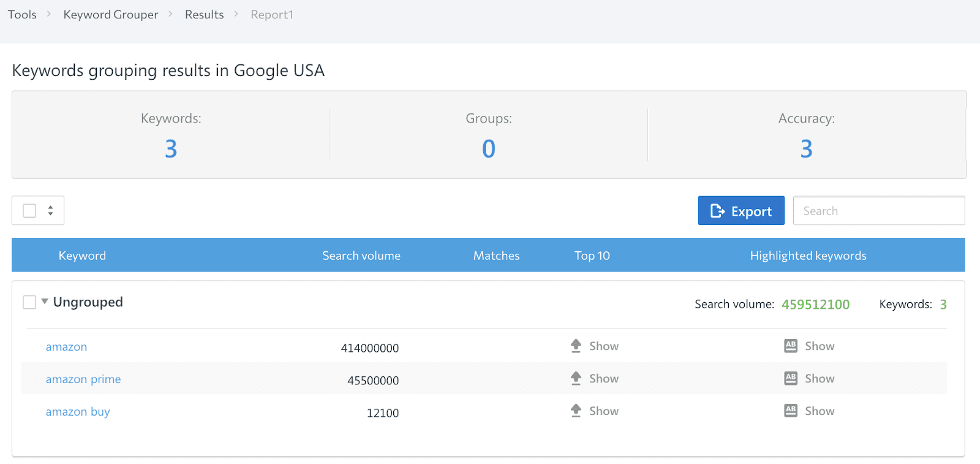This screenshot has width=980, height=464.
Task: Click the 45500000 search volume cell
Action: 373,381
